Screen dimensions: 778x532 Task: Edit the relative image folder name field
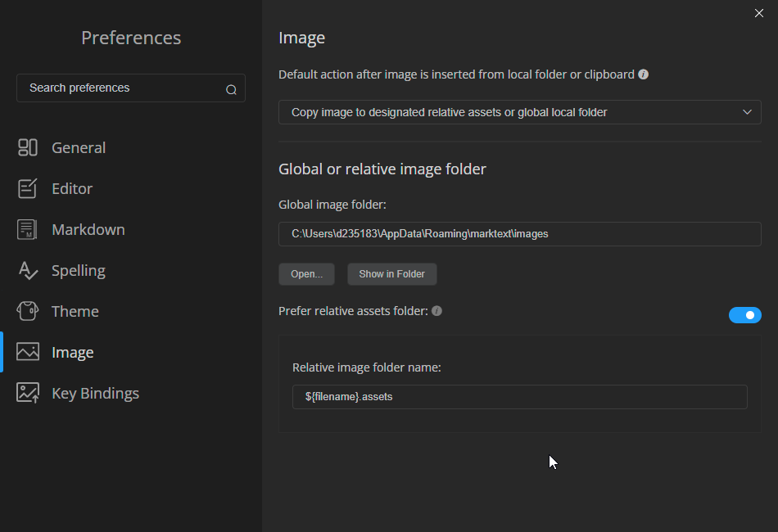[x=519, y=397]
